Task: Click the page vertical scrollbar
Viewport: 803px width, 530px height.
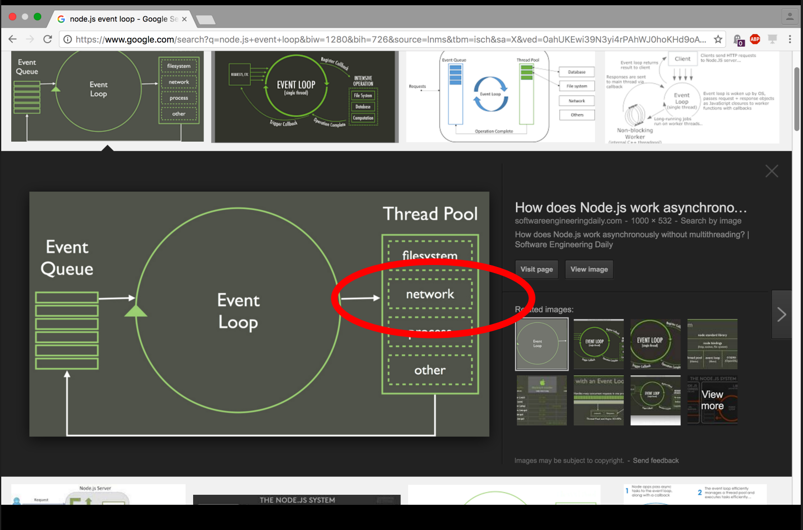Action: pos(796,97)
